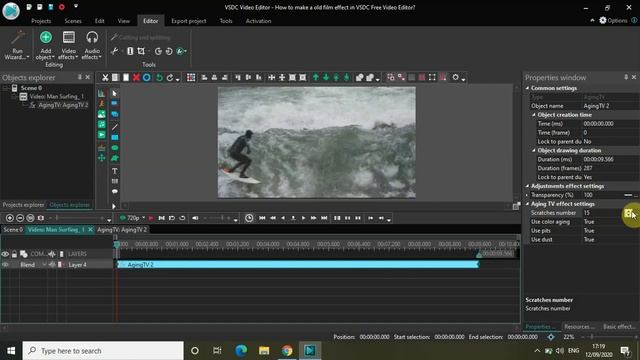Open the Export project tab

tap(189, 21)
